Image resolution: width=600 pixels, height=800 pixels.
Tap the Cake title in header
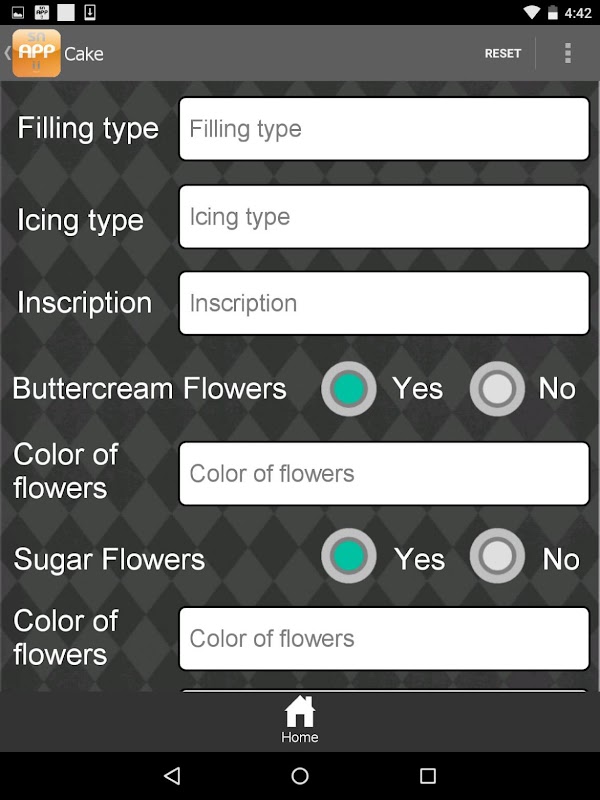coord(84,54)
